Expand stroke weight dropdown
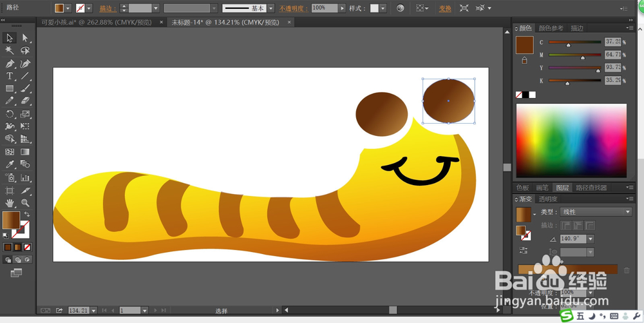Image resolution: width=644 pixels, height=323 pixels. tap(156, 8)
